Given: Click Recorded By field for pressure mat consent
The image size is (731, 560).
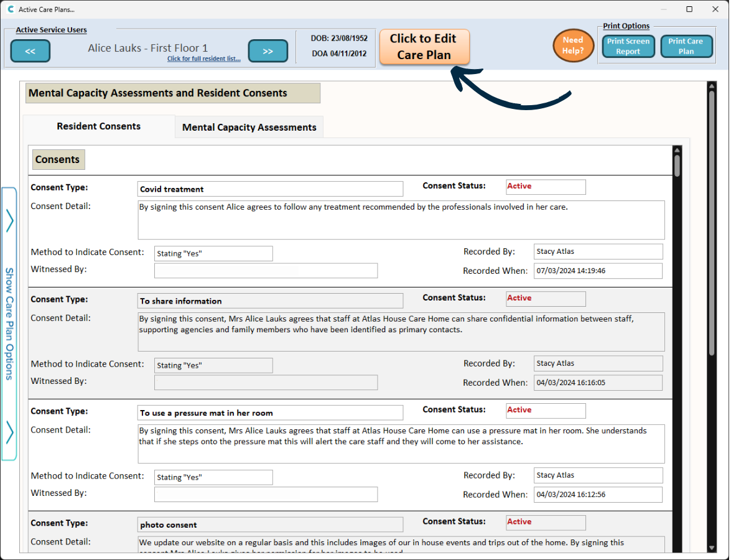Looking at the screenshot, I should click(598, 475).
